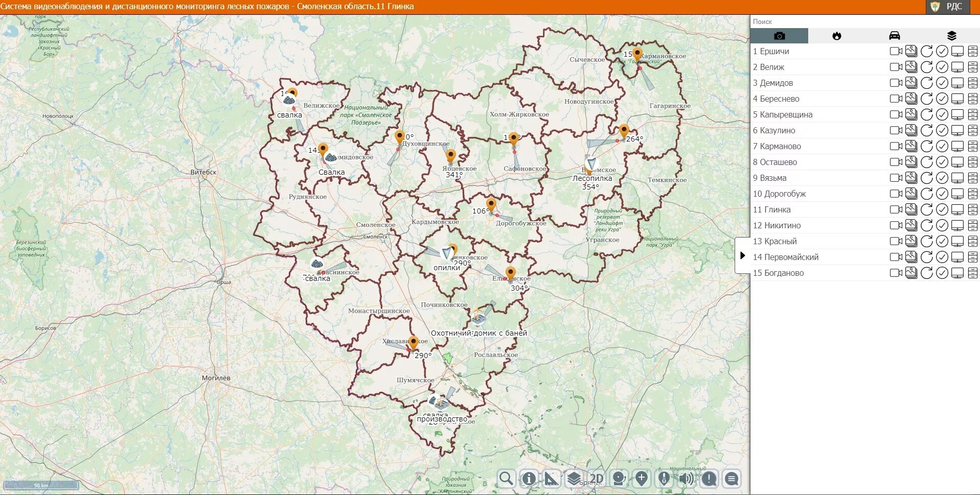Switch to the fires tab

pos(836,36)
